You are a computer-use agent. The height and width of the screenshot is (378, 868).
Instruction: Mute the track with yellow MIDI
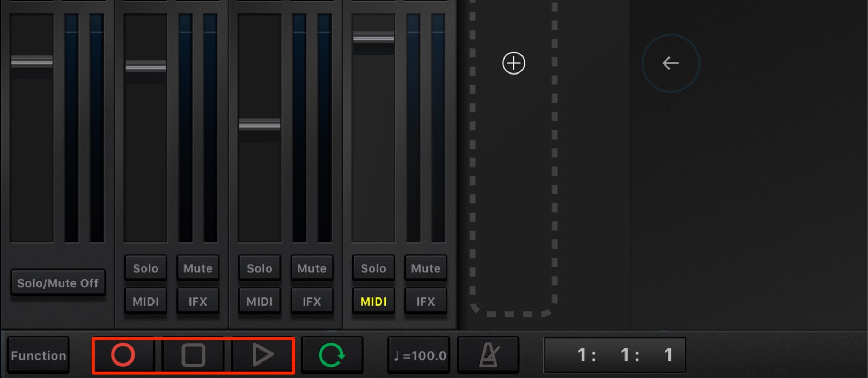click(426, 268)
